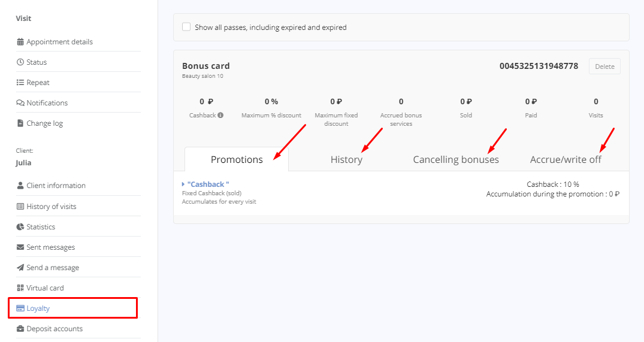Click the calendar icon beside Appointment details
The width and height of the screenshot is (644, 342).
(x=20, y=41)
